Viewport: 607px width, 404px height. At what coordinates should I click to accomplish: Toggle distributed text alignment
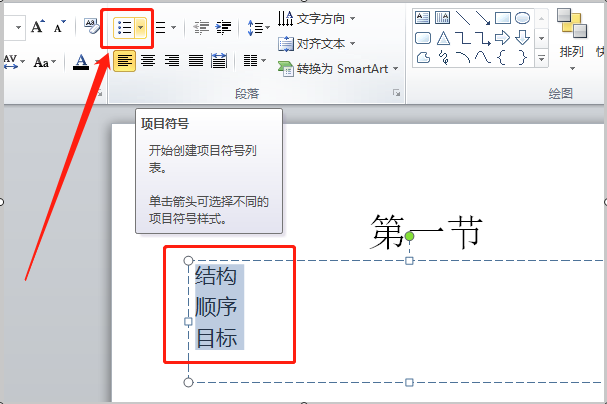click(x=219, y=61)
